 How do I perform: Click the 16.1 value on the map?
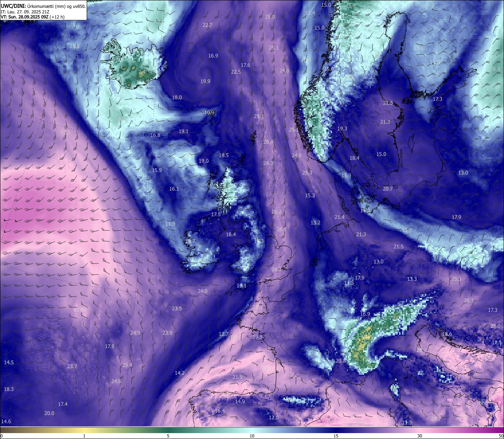click(x=174, y=189)
